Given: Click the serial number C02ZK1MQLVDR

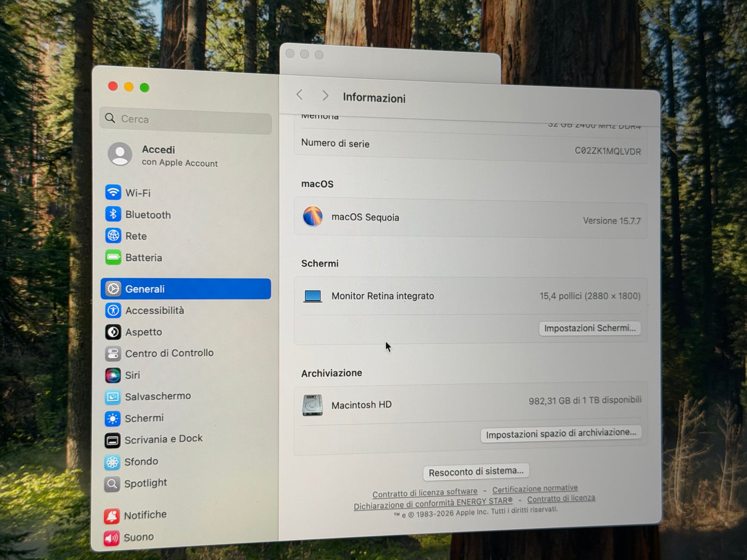Looking at the screenshot, I should coord(607,151).
